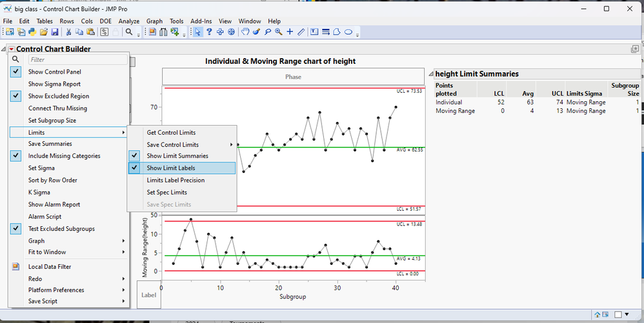Expand the Platform Preferences submenu
The height and width of the screenshot is (323, 644).
[x=69, y=289]
